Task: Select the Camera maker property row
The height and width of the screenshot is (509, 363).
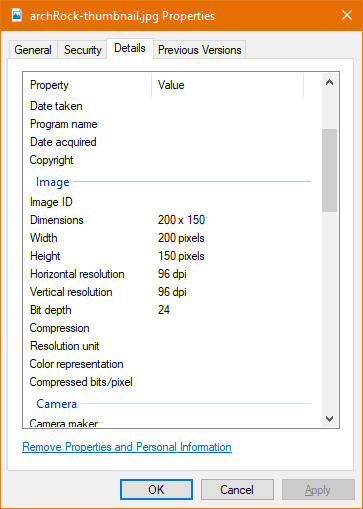Action: pyautogui.click(x=170, y=423)
